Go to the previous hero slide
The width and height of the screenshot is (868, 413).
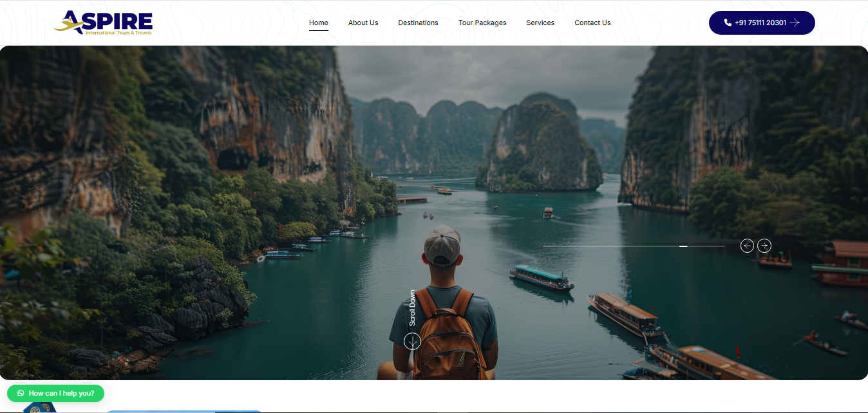[747, 246]
